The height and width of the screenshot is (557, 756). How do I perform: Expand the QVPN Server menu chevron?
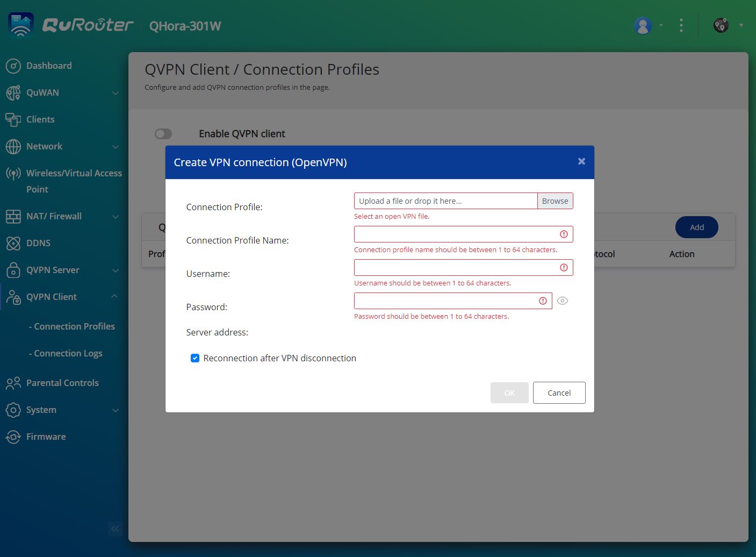[116, 270]
